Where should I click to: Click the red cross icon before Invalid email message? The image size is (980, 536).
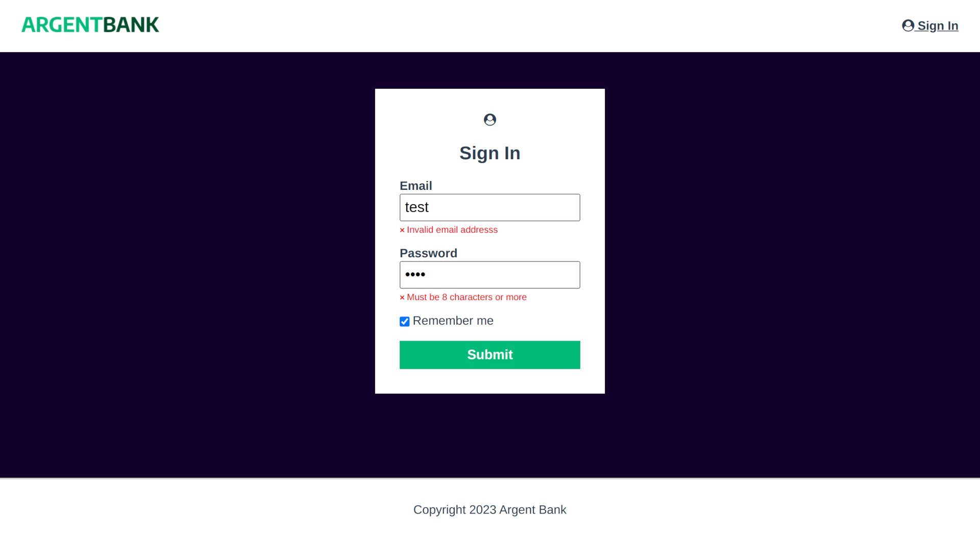pos(402,230)
